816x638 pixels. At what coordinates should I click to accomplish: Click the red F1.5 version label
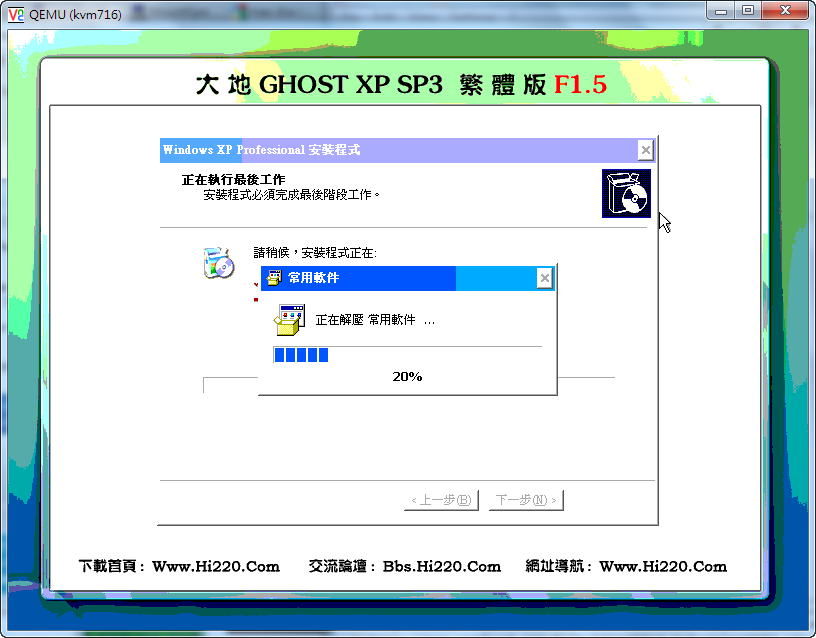click(x=580, y=84)
